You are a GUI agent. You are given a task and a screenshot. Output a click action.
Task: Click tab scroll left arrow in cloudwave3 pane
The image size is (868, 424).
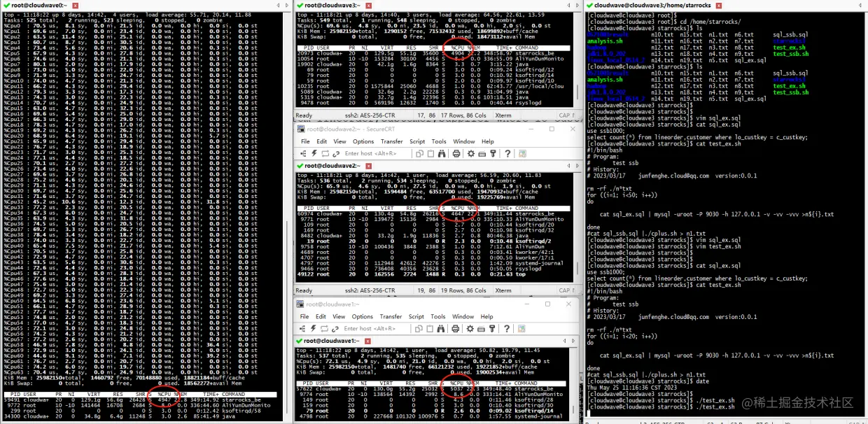click(x=568, y=5)
